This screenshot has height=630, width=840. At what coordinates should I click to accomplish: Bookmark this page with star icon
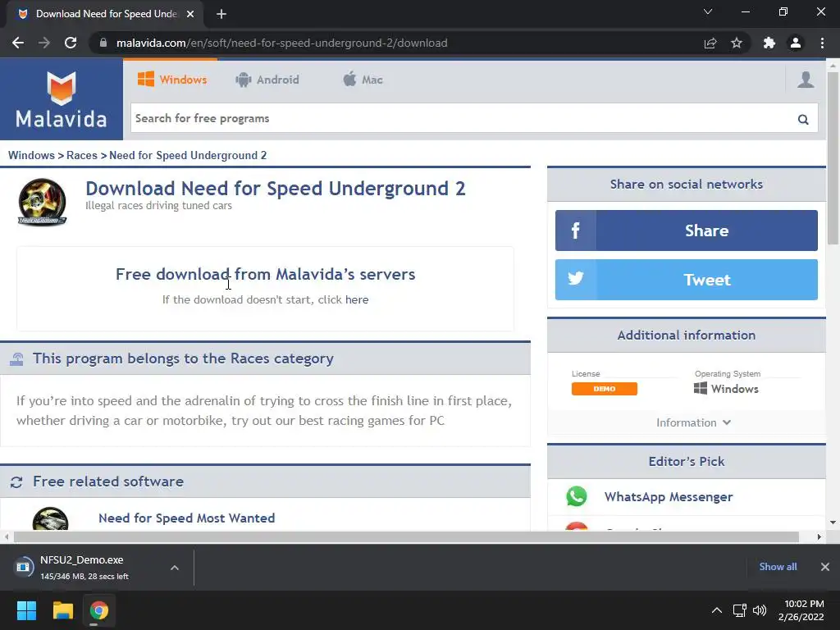click(x=737, y=43)
